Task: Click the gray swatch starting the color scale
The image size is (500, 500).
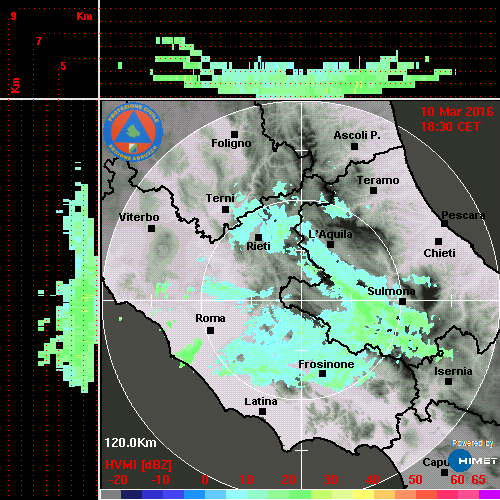Action: (111, 494)
